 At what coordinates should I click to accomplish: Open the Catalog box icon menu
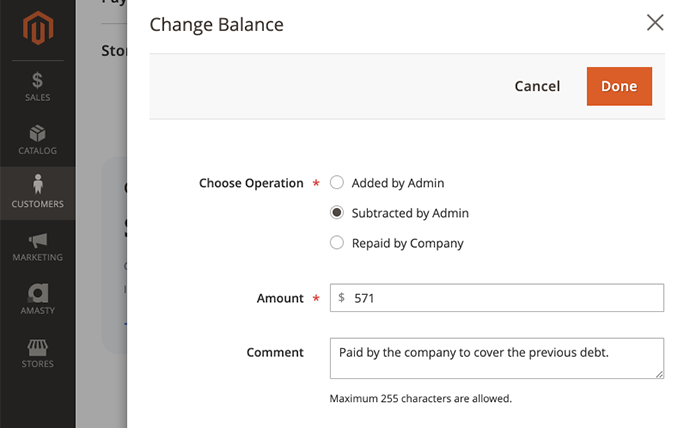38,134
